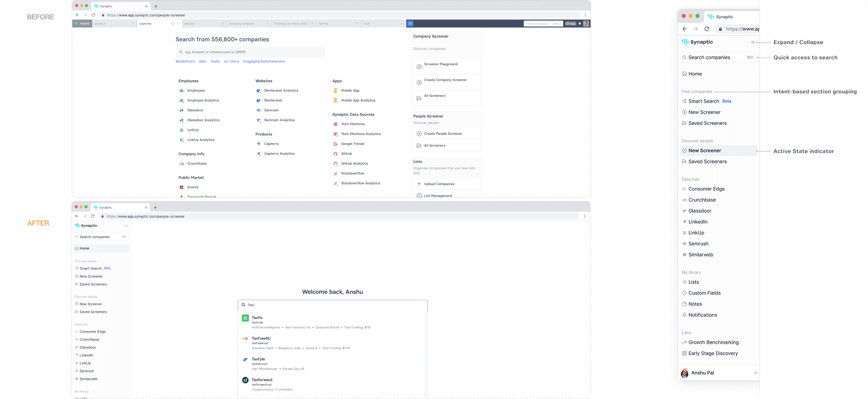Click Search companies field in detail sidebar panel
The image size is (868, 399).
click(719, 58)
